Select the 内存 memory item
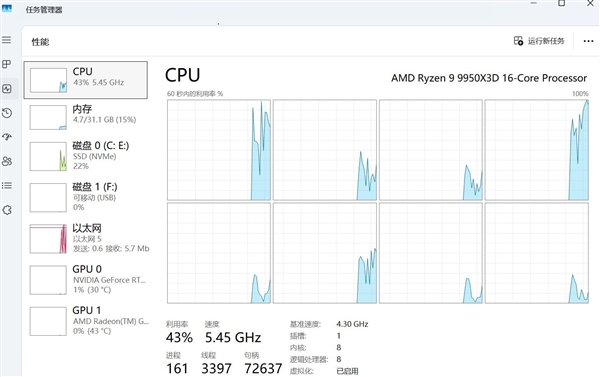The height and width of the screenshot is (377, 600). (86, 117)
